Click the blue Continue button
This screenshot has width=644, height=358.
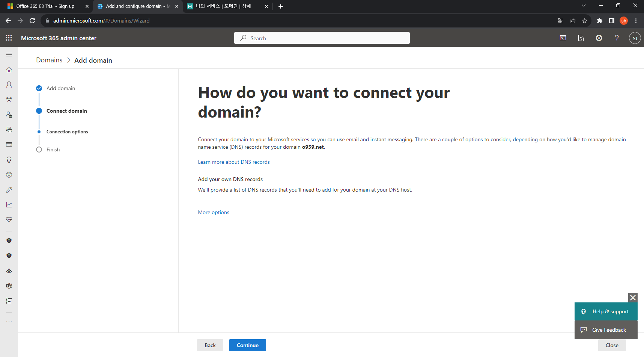pos(248,345)
